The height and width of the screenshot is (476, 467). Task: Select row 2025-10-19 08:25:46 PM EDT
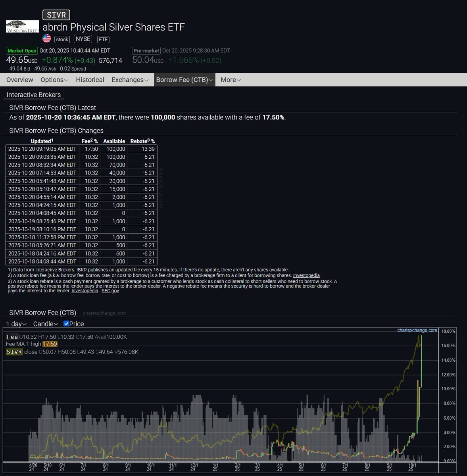81,221
